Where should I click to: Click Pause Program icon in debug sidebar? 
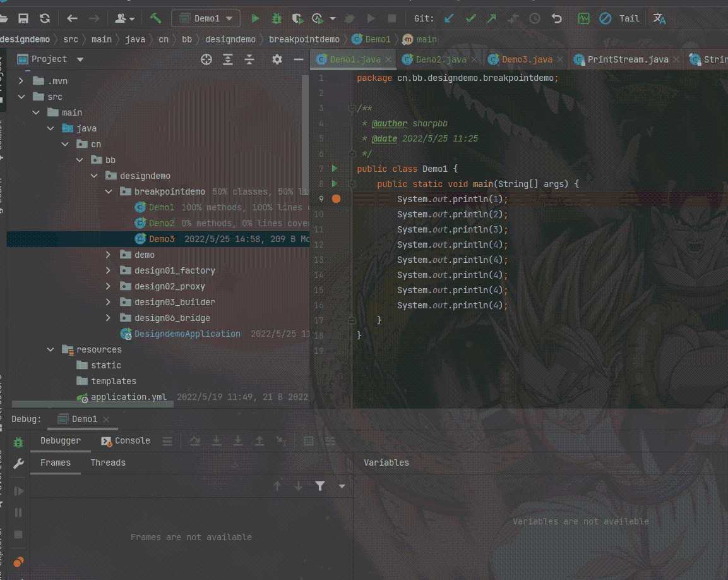pos(18,512)
